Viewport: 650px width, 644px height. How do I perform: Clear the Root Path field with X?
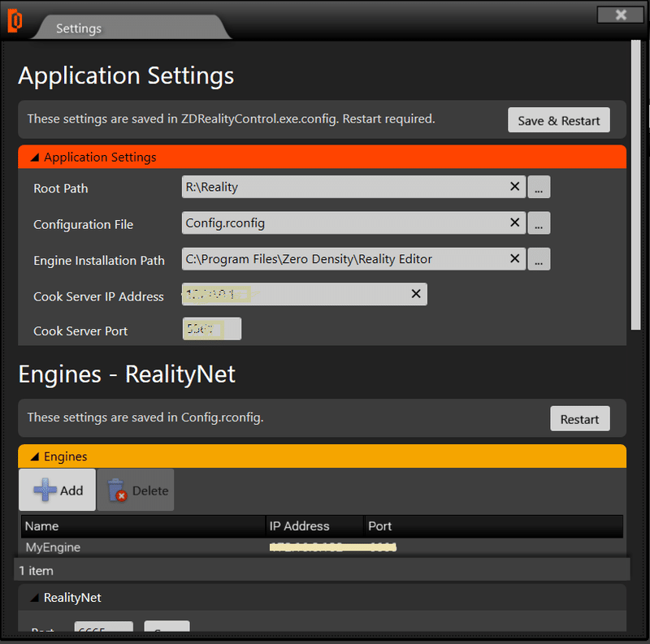click(x=514, y=187)
